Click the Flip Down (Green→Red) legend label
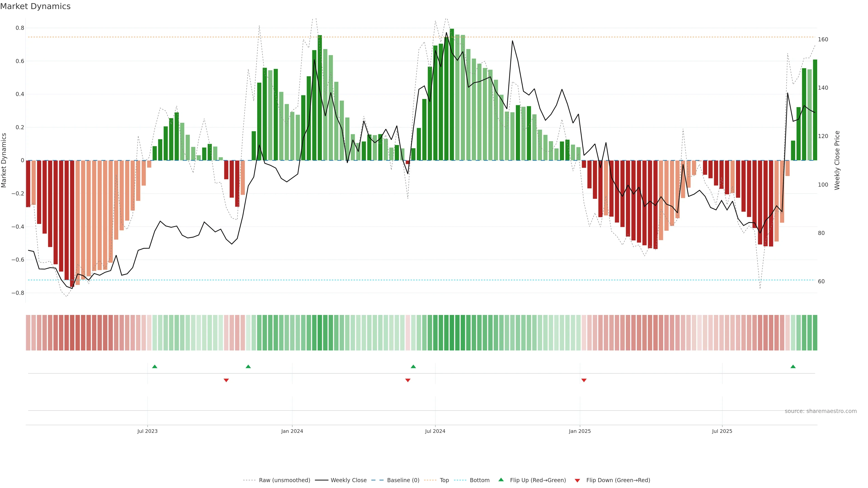Viewport: 868px width, 488px height. pos(618,480)
